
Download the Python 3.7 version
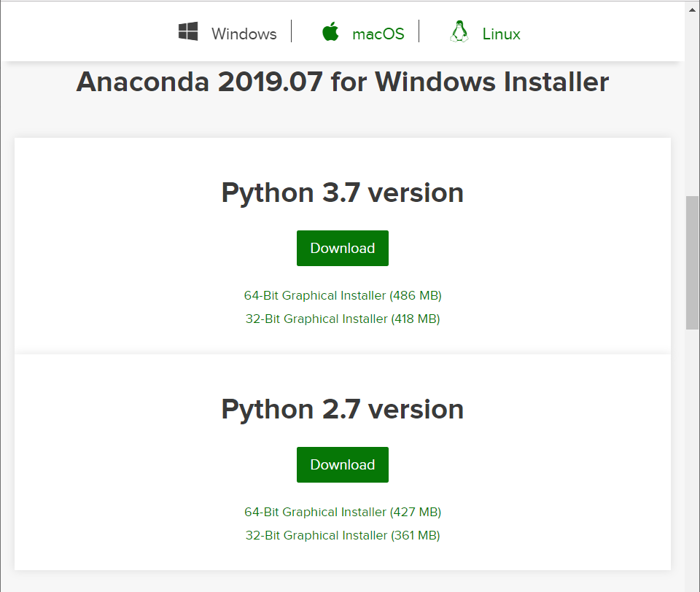[x=343, y=248]
